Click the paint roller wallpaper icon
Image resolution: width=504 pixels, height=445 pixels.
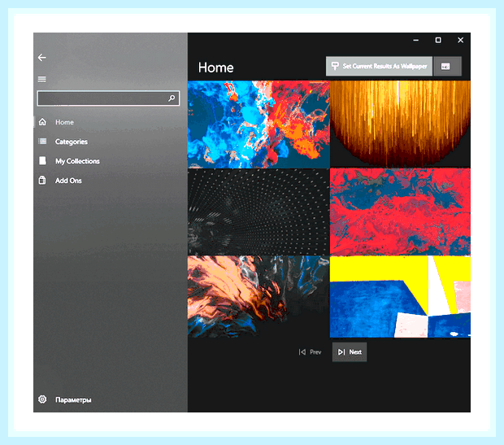click(x=335, y=66)
